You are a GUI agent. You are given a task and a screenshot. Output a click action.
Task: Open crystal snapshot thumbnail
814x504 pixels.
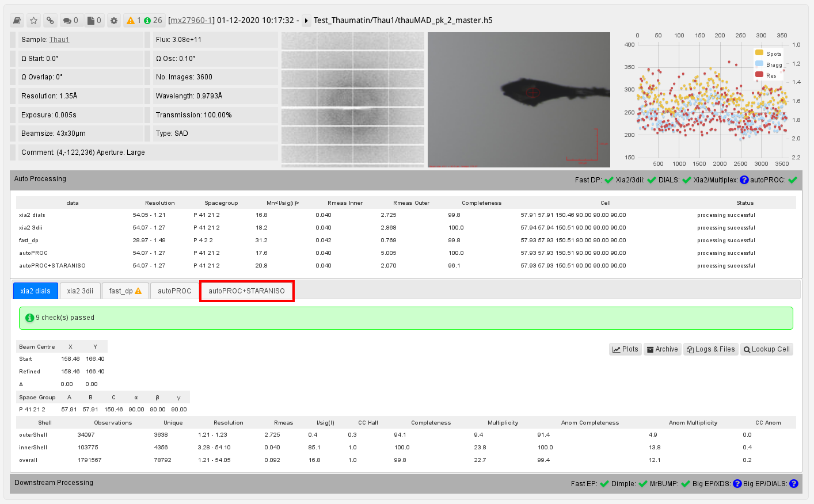point(519,100)
